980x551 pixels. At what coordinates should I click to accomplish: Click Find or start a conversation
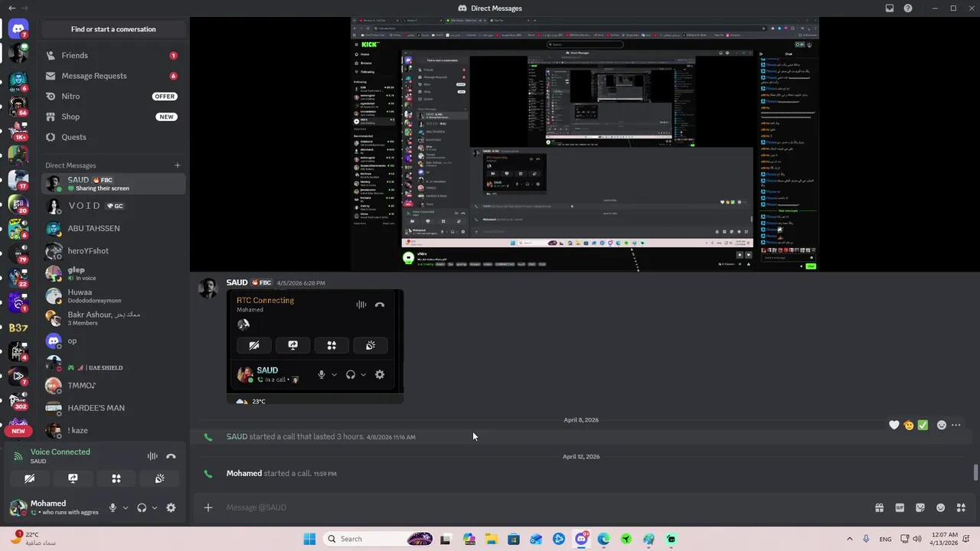click(x=113, y=29)
